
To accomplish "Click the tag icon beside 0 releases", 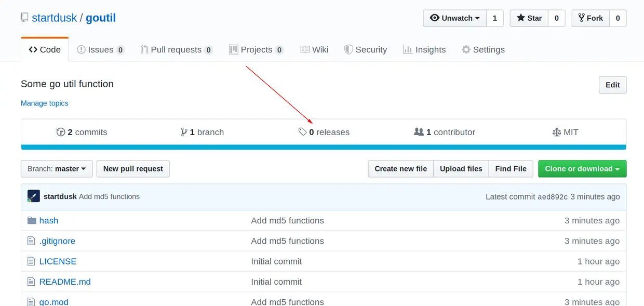I will (x=303, y=132).
